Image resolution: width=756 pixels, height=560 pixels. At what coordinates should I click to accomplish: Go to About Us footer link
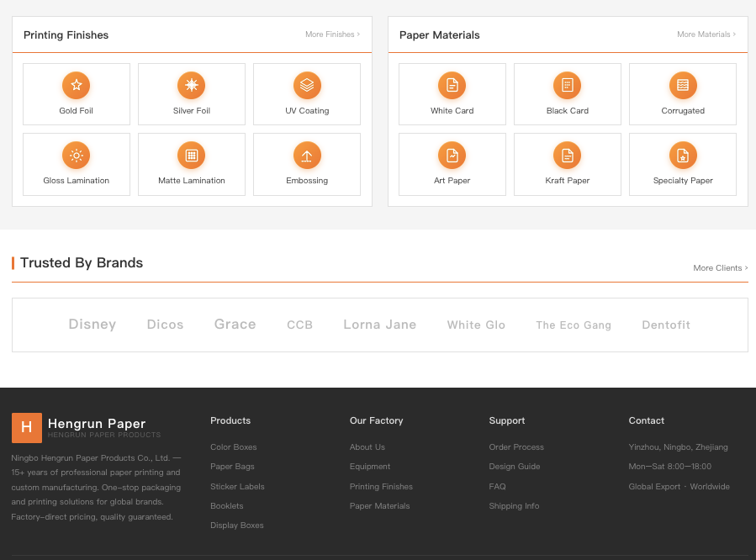pyautogui.click(x=367, y=447)
